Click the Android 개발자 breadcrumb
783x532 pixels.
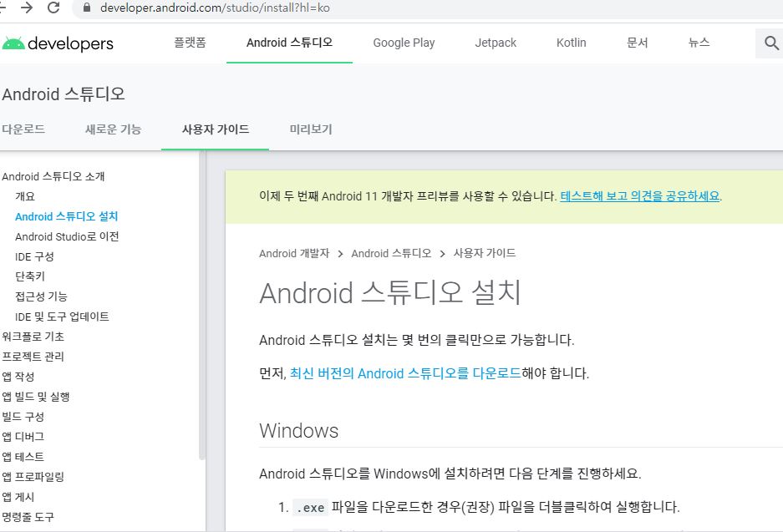click(x=294, y=253)
